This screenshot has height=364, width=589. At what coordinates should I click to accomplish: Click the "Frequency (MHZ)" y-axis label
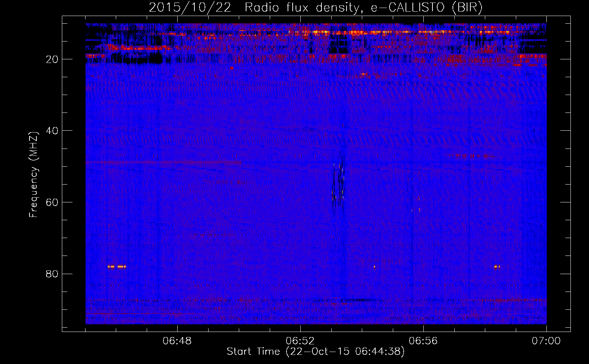click(33, 174)
